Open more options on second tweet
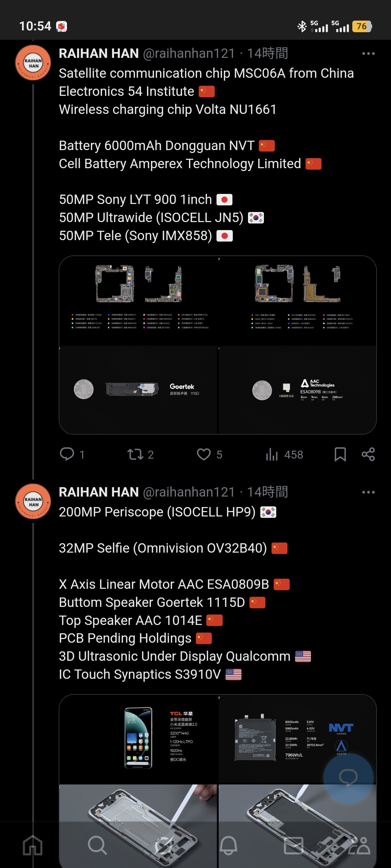Screen dimensions: 391x868 coord(368,492)
